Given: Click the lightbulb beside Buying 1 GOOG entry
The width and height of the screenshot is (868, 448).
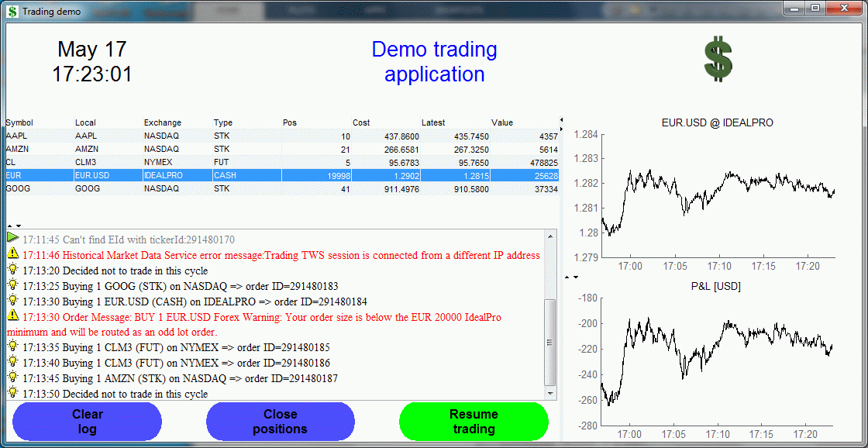Looking at the screenshot, I should (13, 285).
